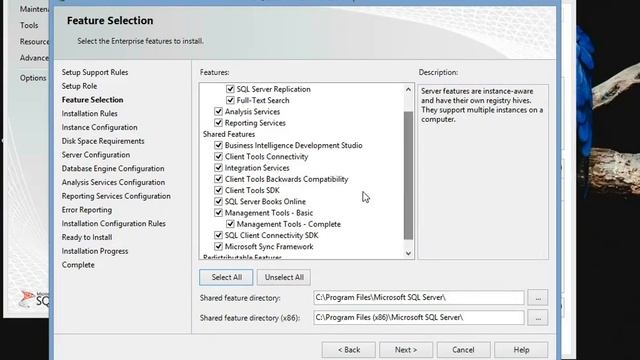Uncheck Client Tools SDK checkbox

click(218, 190)
